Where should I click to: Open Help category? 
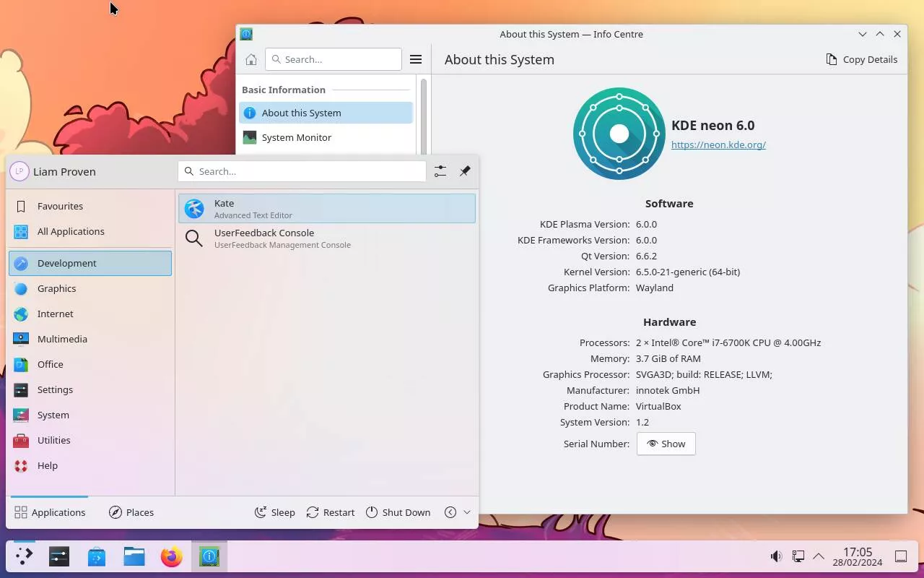(90, 465)
